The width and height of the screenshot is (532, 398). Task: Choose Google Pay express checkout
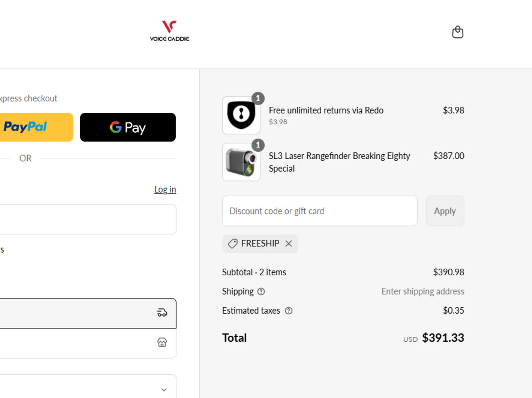pos(128,127)
